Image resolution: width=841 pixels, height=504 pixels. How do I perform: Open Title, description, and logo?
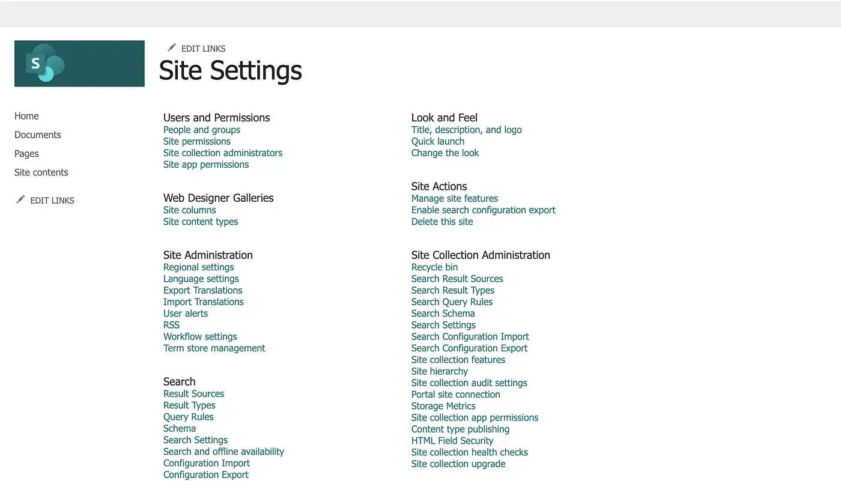[x=467, y=130]
